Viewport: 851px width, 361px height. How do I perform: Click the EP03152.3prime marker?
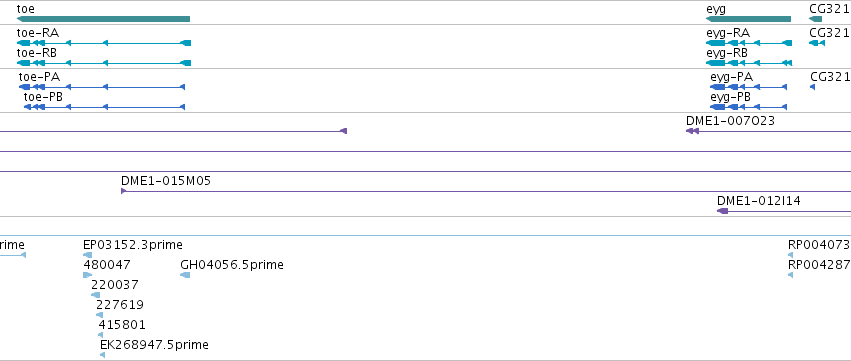[88, 255]
